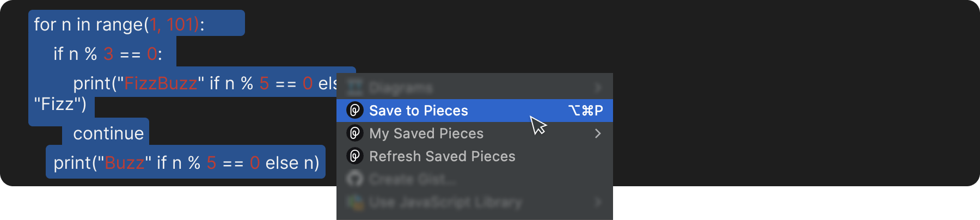Click the Pieces icon beside My Saved Pieces

click(355, 133)
